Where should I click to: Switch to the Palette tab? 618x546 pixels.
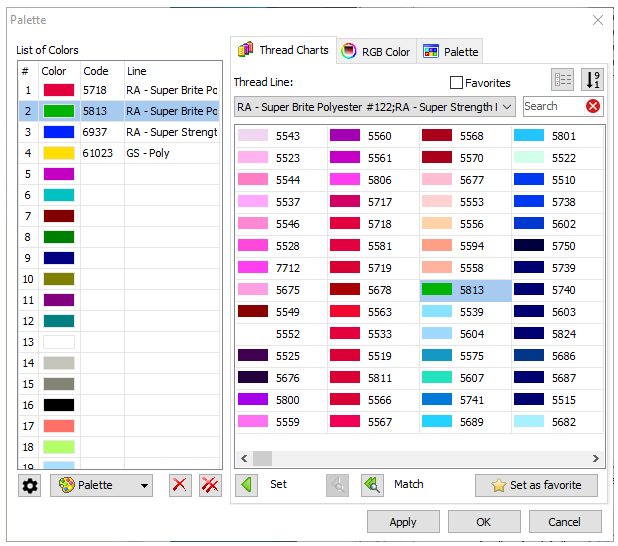pyautogui.click(x=450, y=51)
